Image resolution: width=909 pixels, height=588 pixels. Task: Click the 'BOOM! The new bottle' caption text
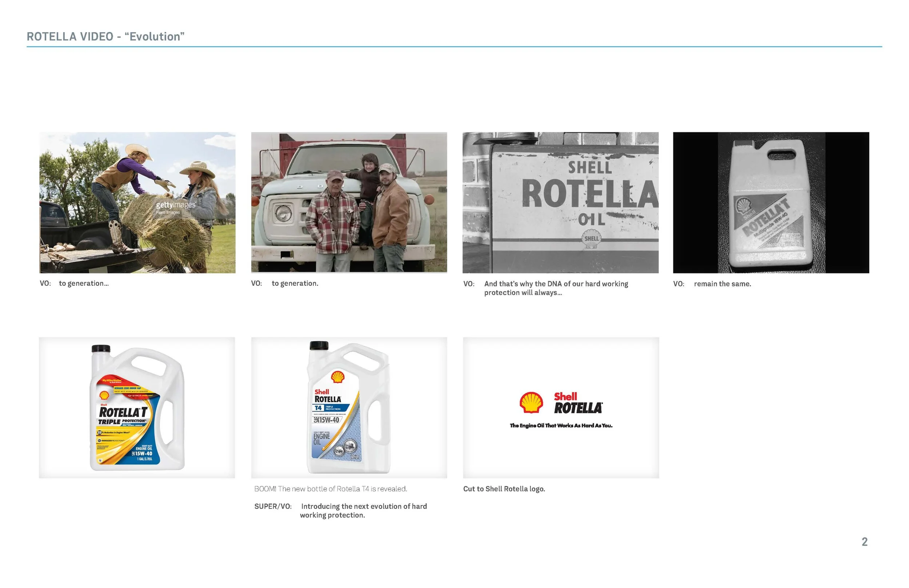pos(331,488)
